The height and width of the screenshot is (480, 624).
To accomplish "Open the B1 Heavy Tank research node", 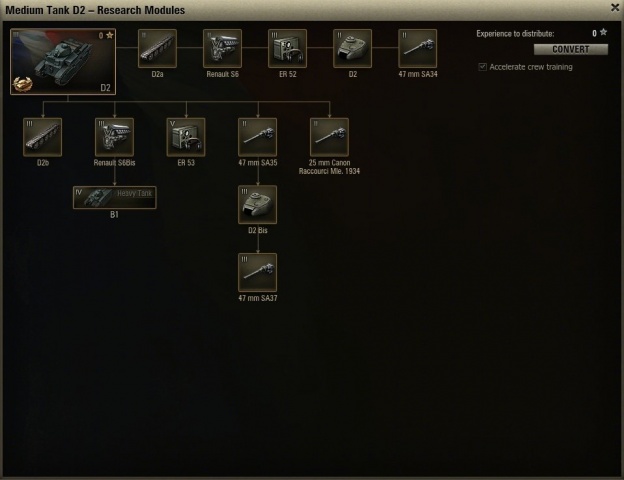I will (x=115, y=197).
